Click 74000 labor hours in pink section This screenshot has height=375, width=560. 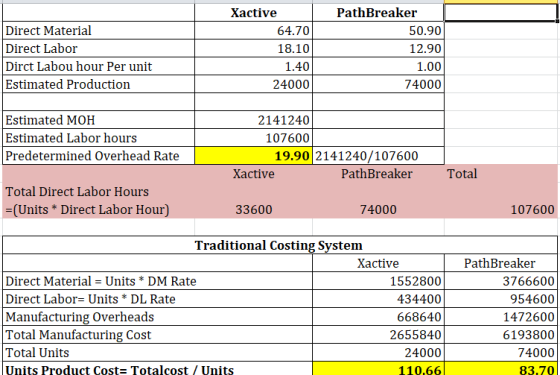pyautogui.click(x=378, y=210)
